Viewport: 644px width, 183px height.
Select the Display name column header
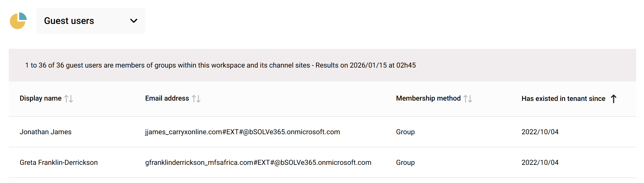pyautogui.click(x=40, y=98)
